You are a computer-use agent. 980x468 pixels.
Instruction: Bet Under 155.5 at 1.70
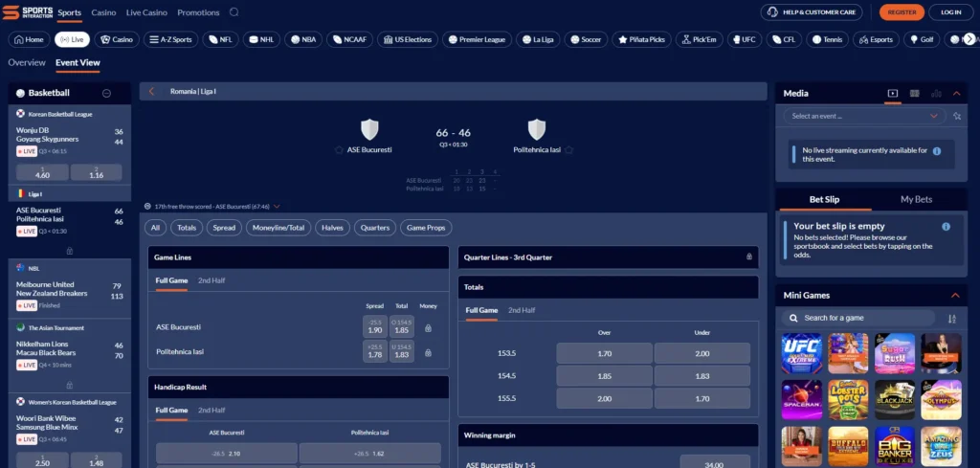click(702, 399)
